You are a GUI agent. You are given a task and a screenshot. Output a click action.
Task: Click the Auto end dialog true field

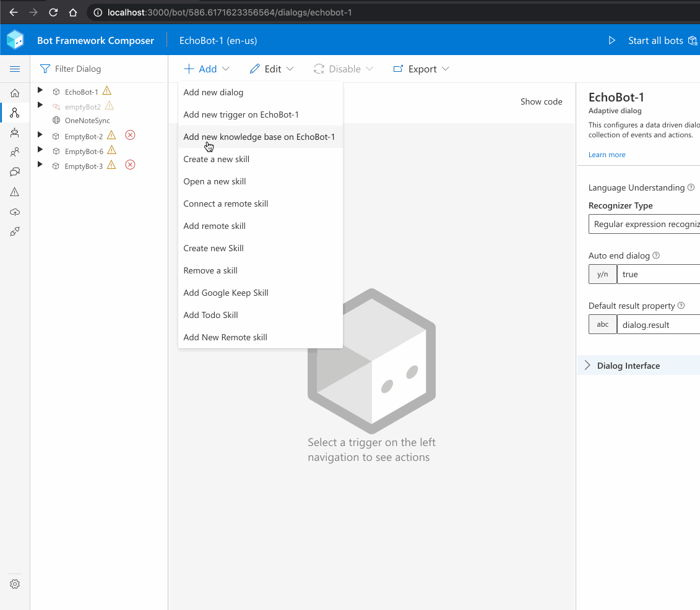[659, 274]
